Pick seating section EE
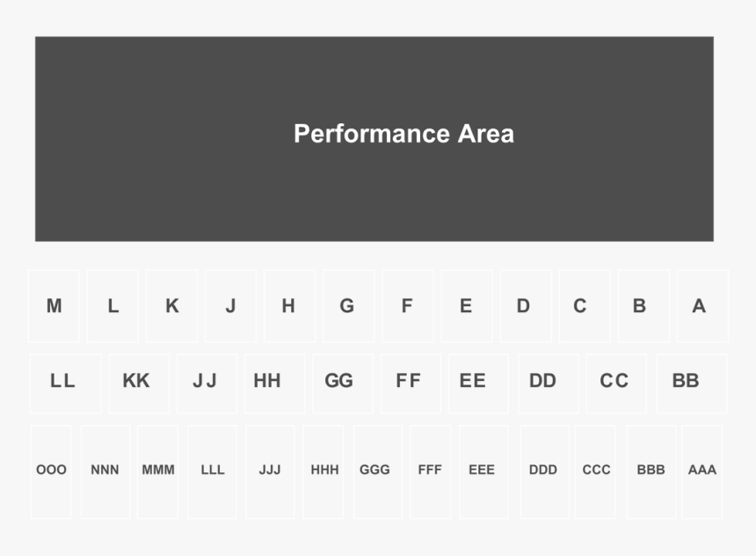 point(473,381)
